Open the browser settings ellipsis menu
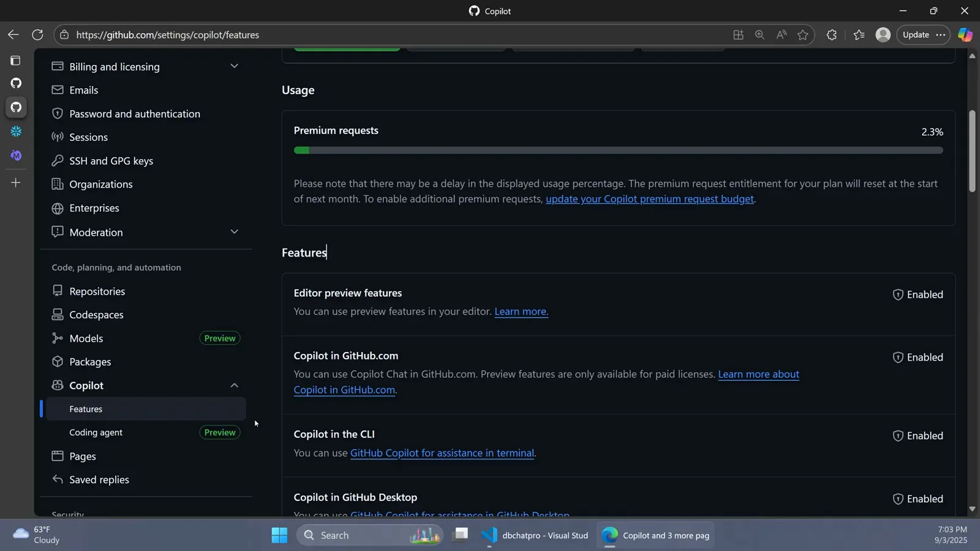Image resolution: width=980 pixels, height=551 pixels. coord(941,35)
